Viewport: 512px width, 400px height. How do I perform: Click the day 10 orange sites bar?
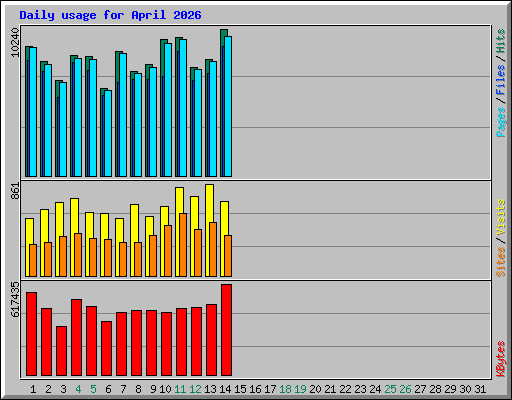[168, 251]
